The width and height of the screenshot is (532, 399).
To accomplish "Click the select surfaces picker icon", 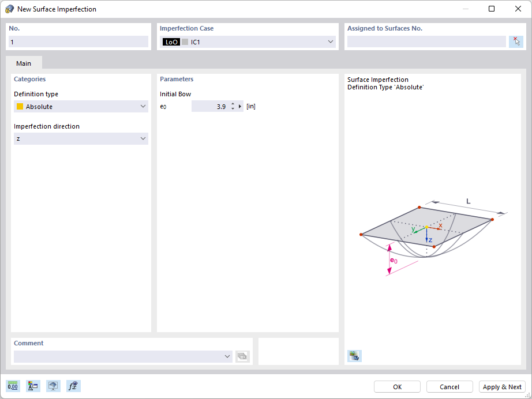I will 516,42.
